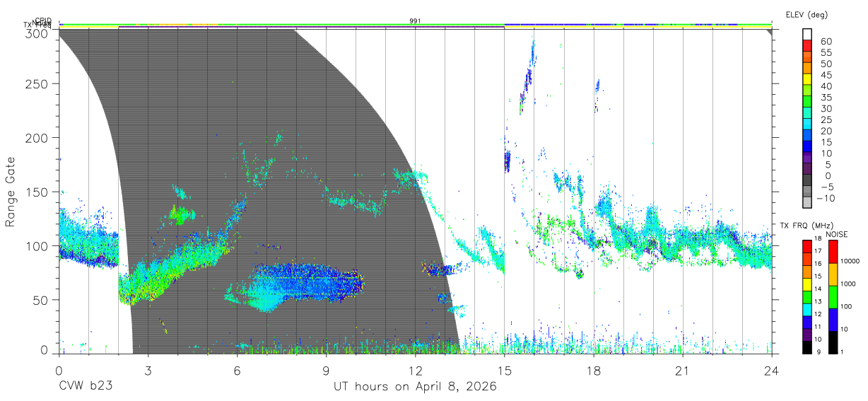Image resolution: width=868 pixels, height=401 pixels.
Task: Click the '250' tick label on the Range Gate axis
Action: click(x=35, y=83)
